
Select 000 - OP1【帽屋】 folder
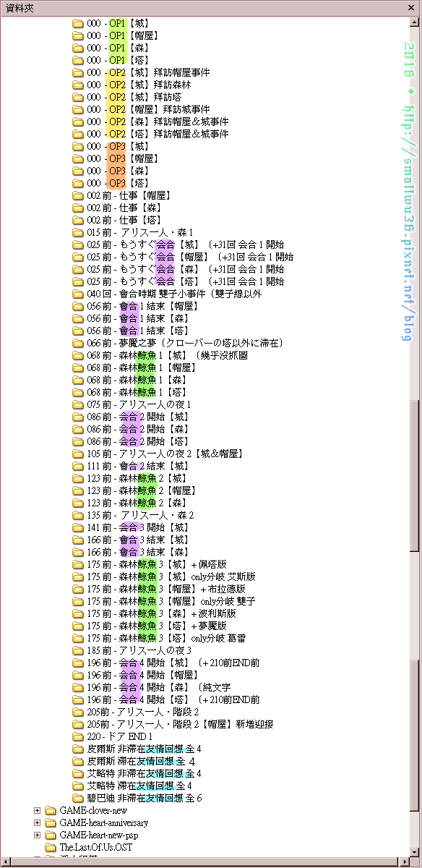[123, 35]
